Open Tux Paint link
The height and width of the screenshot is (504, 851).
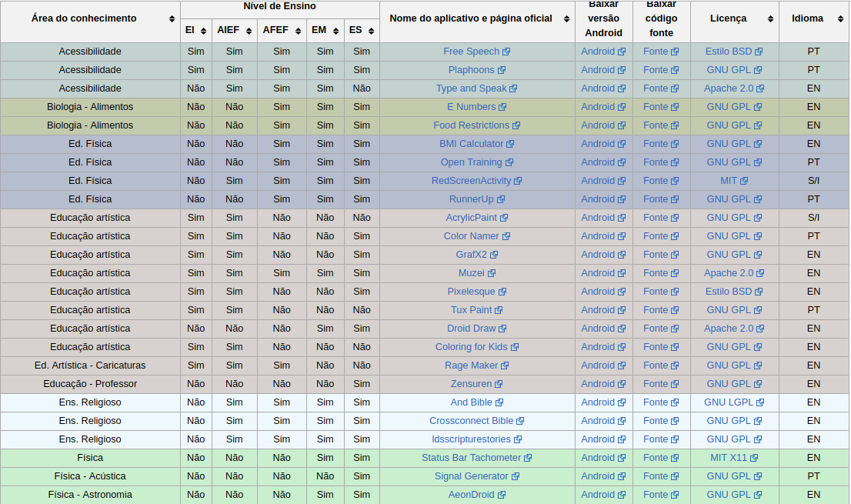(x=476, y=310)
